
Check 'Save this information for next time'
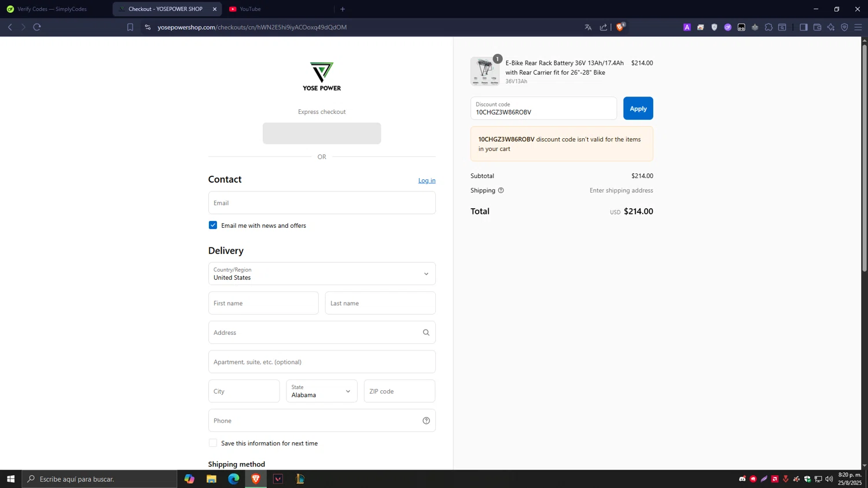[x=213, y=443]
